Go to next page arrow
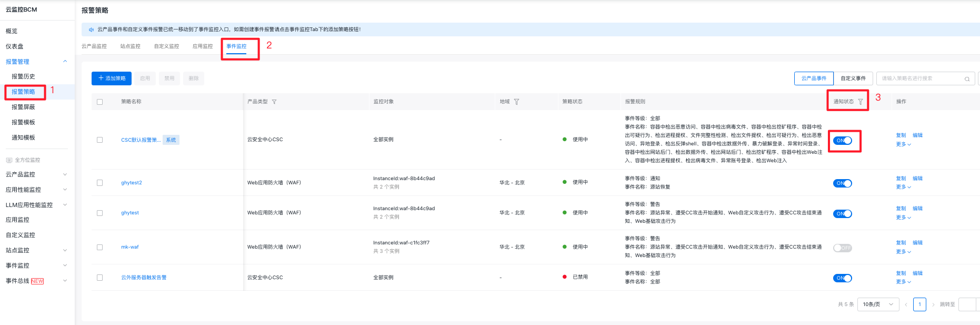This screenshot has width=980, height=325. (x=933, y=304)
